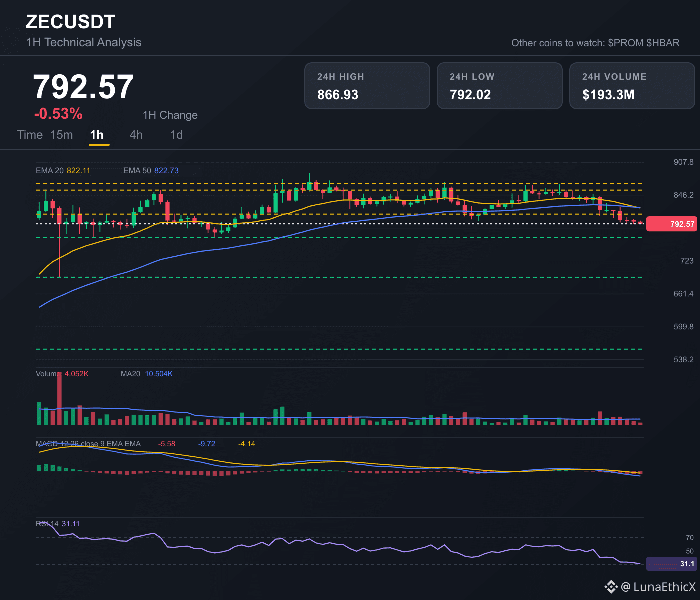Click the 723 price axis label

point(687,261)
